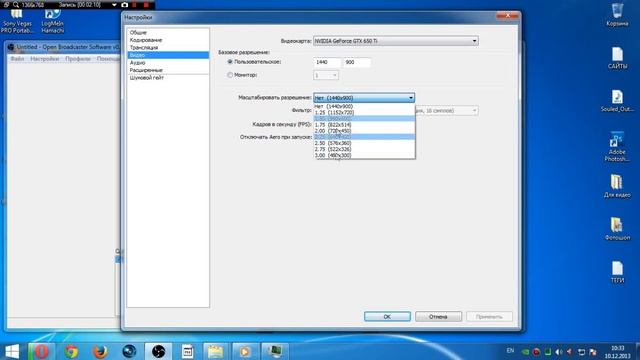Open the Корзина recycle bin icon

click(x=617, y=15)
